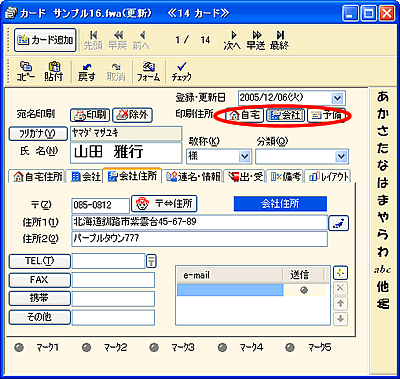The image size is (400, 379).
Task: Go to next card (次へ)
Action: (232, 40)
